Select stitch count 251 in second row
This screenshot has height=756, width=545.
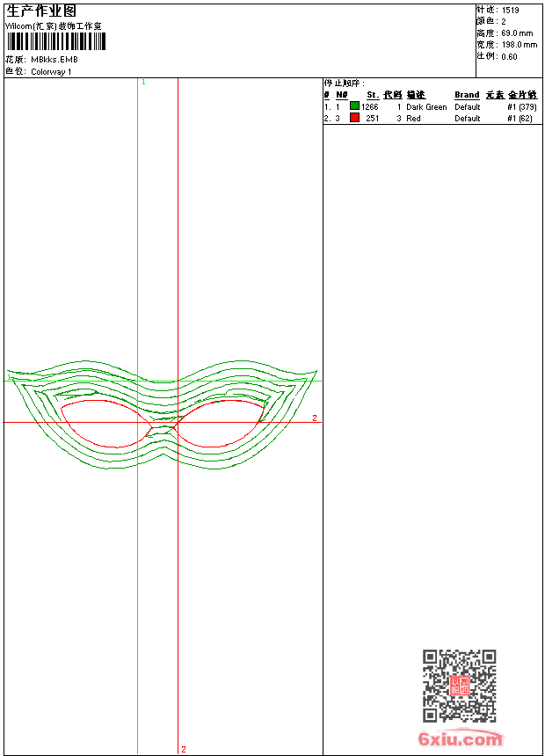pos(373,119)
